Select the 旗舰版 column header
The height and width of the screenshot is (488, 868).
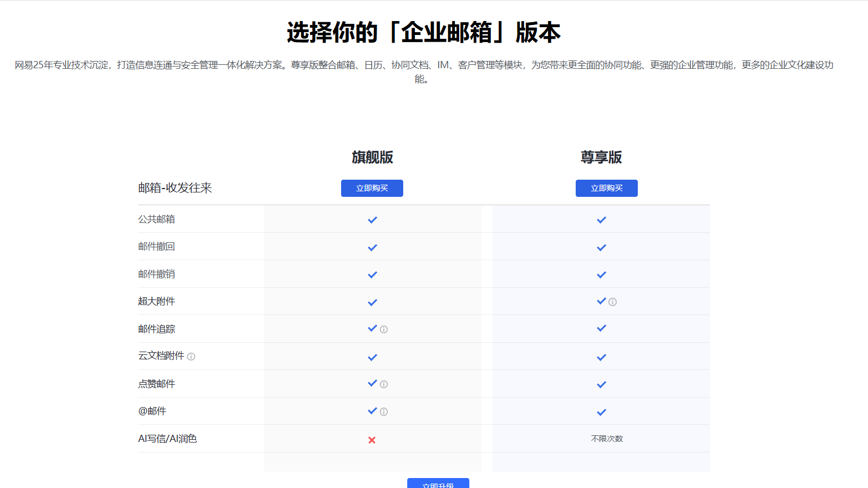tap(372, 157)
